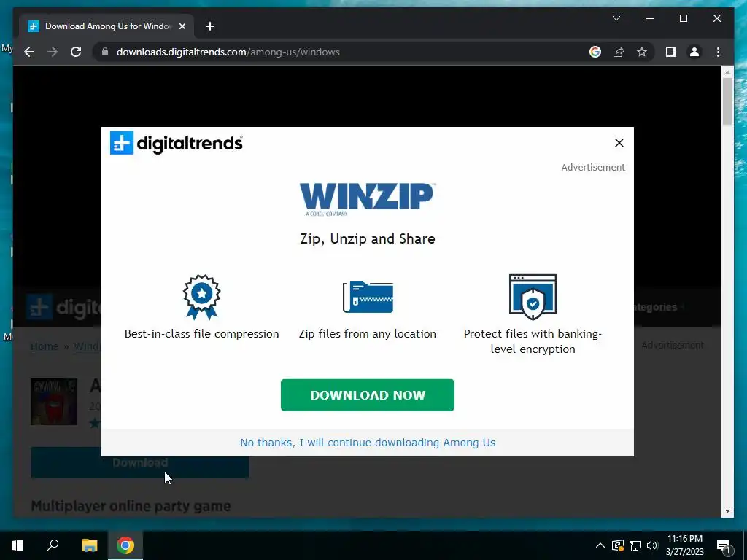Click the shield encryption icon
Screen dimensions: 747x560
coord(533,297)
